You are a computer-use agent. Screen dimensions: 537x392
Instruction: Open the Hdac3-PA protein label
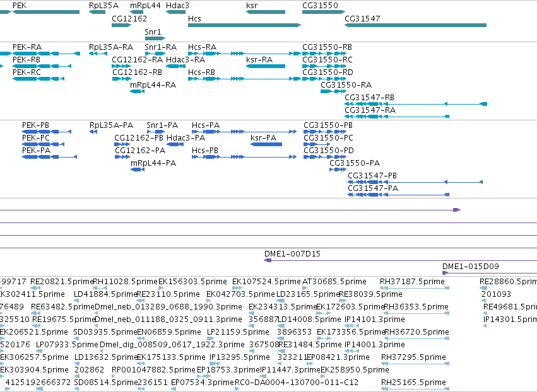[x=186, y=138]
